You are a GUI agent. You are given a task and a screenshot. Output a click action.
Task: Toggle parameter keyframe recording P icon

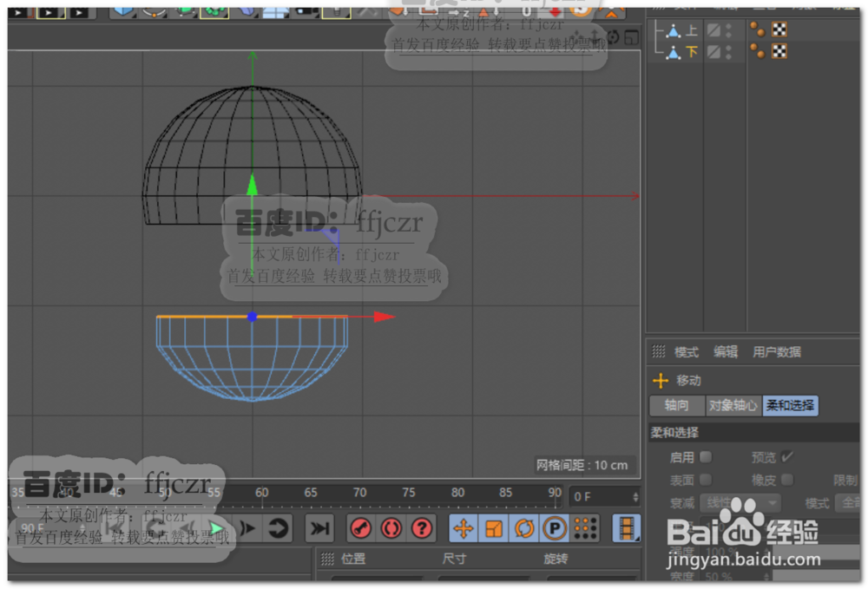tap(555, 528)
